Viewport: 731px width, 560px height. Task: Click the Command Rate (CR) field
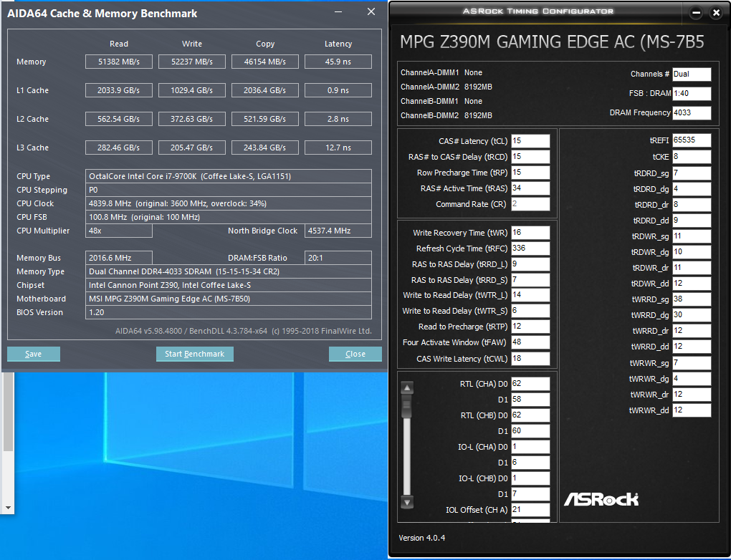point(530,204)
